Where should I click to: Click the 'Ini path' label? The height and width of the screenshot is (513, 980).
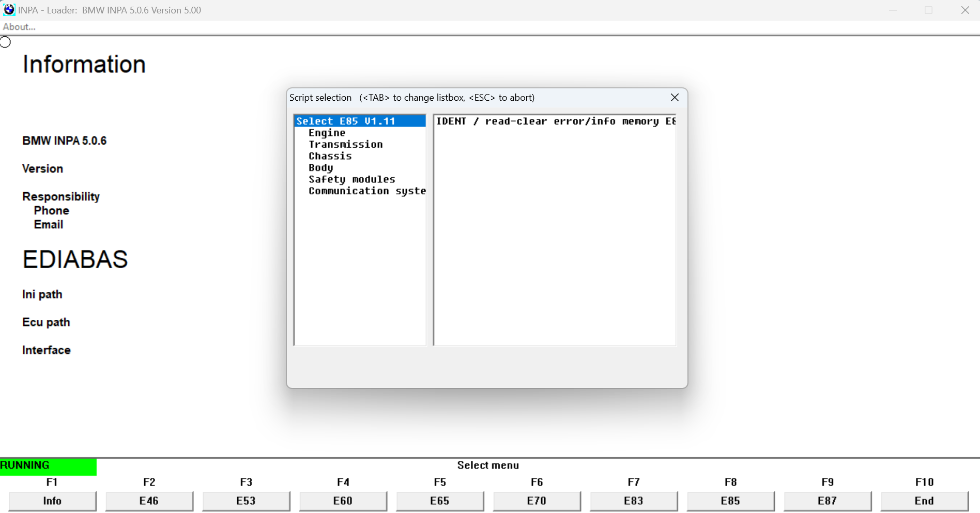point(42,294)
